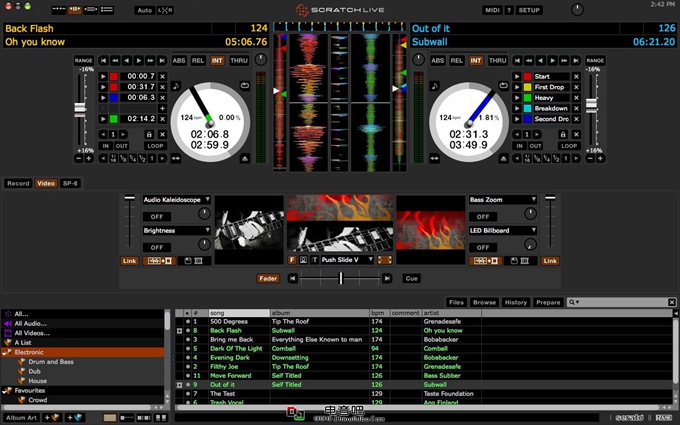Click the left deck RANGE button
Screen dimensions: 680x425
pos(83,60)
